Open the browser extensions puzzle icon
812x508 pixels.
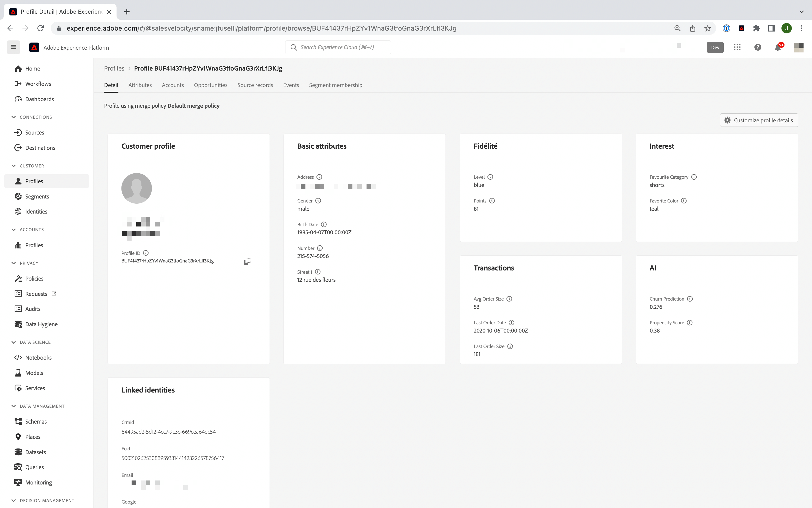756,28
